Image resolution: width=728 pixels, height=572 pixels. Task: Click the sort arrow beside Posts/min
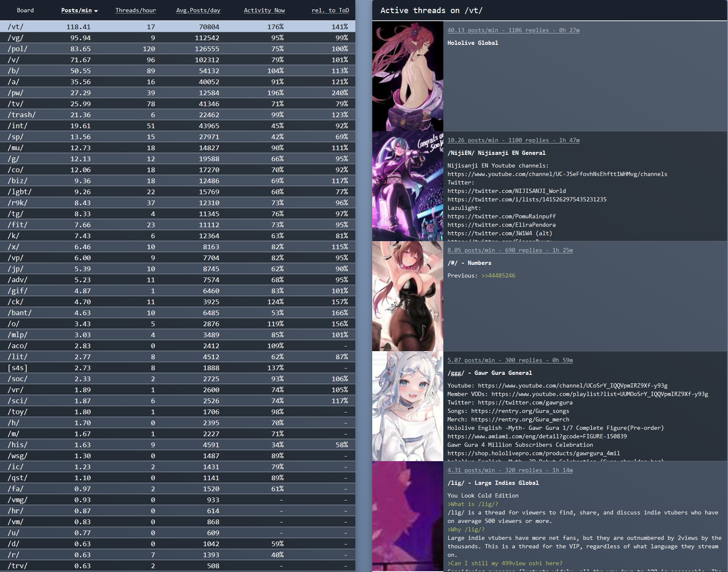point(96,11)
